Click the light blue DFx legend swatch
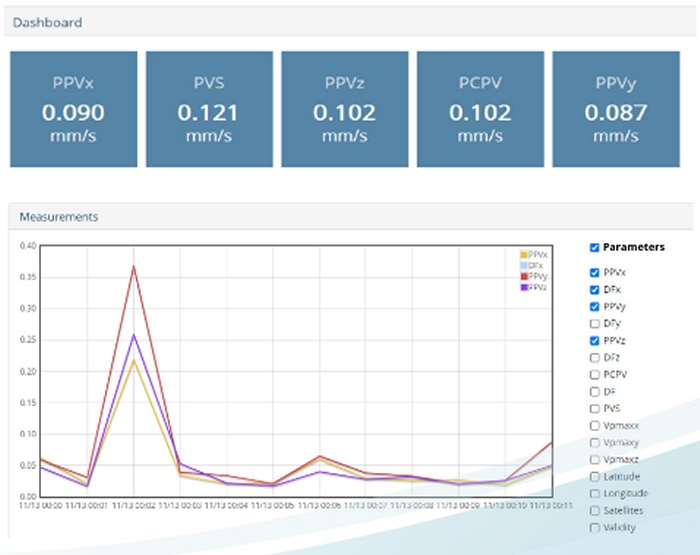This screenshot has height=555, width=700. pos(524,266)
